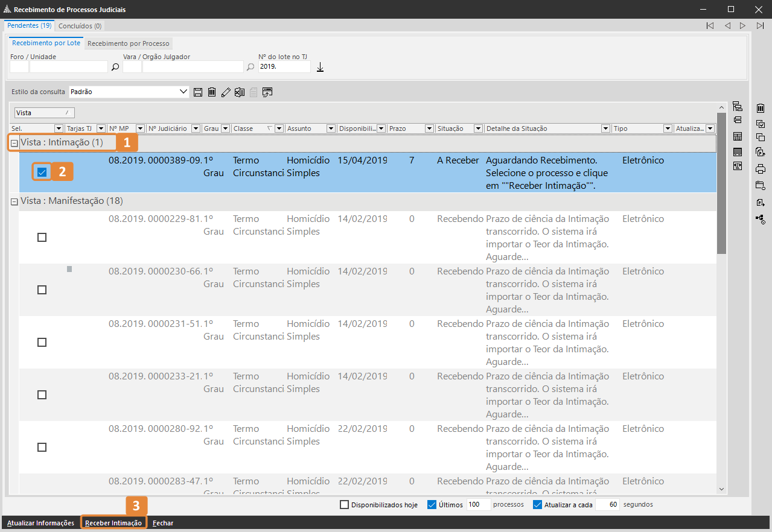Click the Nº do lote no TJ field
This screenshot has width=772, height=532.
pos(284,67)
